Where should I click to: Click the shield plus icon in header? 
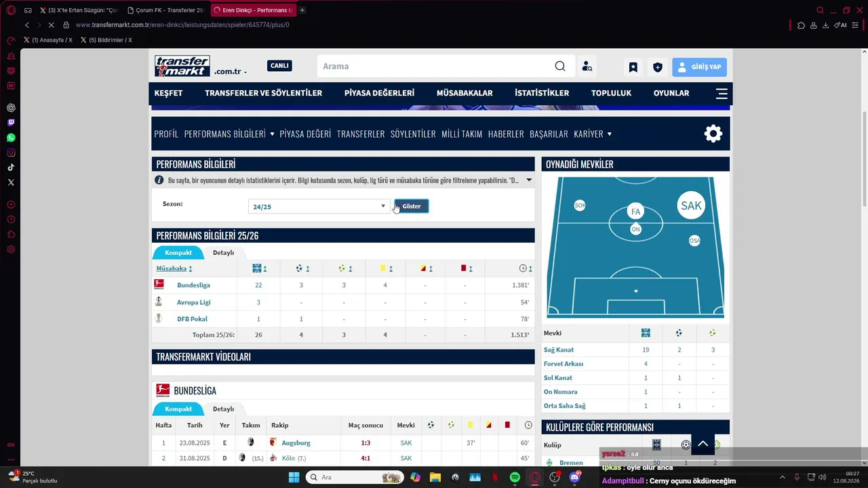click(x=657, y=67)
